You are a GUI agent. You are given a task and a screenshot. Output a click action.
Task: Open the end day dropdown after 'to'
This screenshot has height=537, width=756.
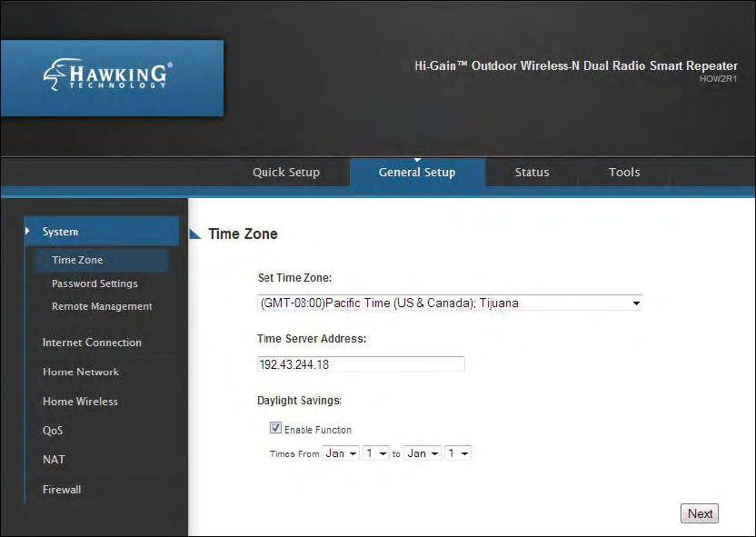coord(458,453)
